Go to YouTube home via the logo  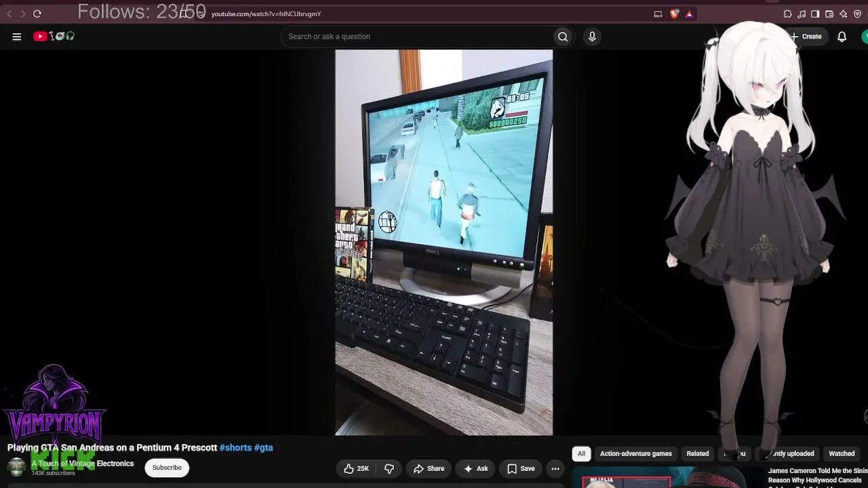pos(54,37)
